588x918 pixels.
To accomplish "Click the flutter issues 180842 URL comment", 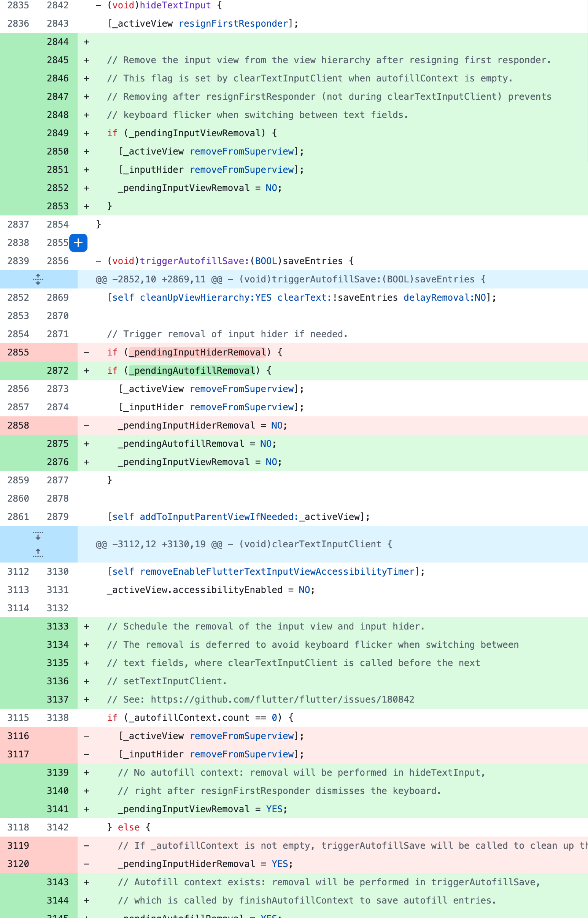I will click(x=282, y=699).
